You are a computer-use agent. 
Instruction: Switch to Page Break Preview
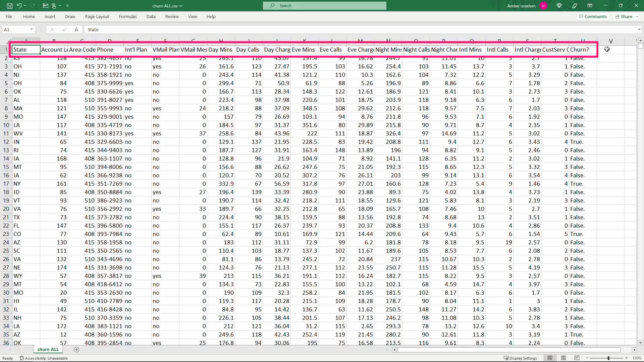[x=577, y=358]
